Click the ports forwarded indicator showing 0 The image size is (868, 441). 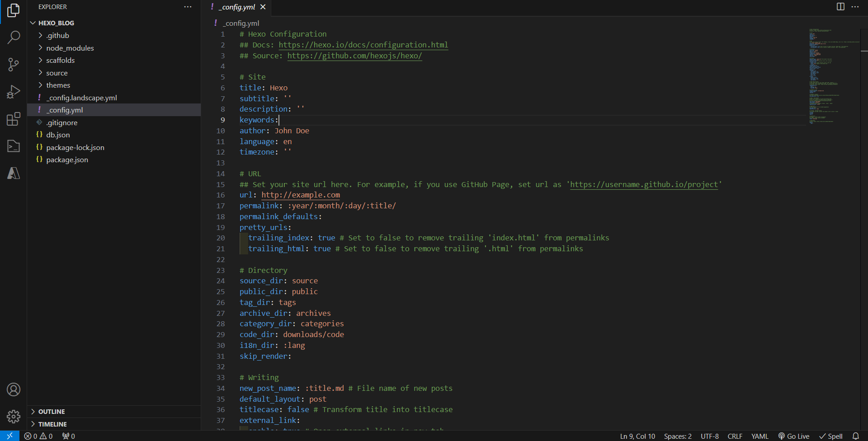pos(69,436)
